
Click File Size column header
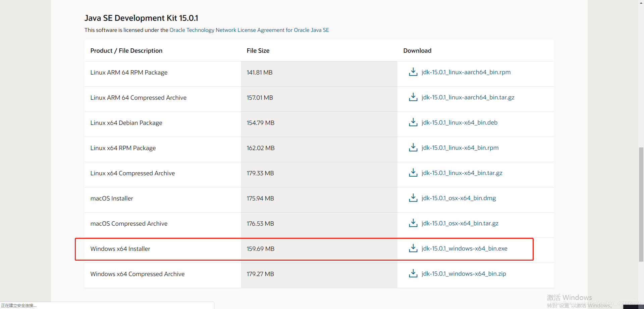click(x=258, y=51)
